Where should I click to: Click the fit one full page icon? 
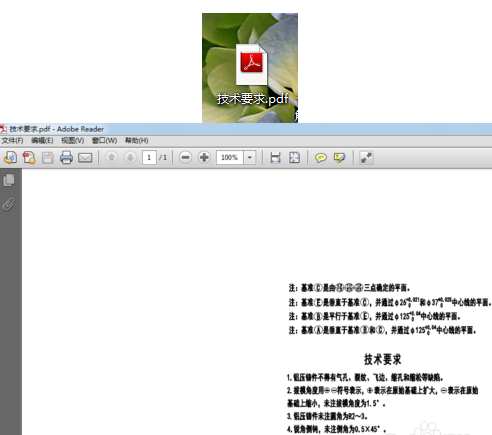294,158
